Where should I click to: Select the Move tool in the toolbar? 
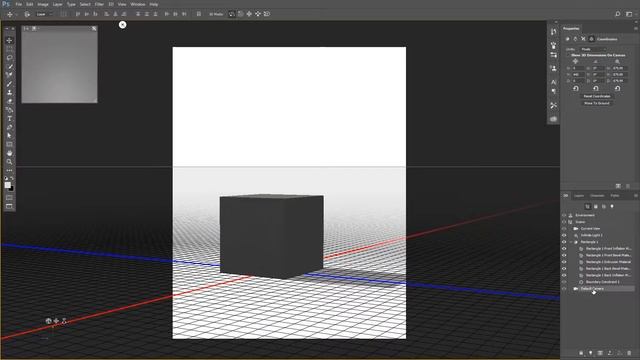9,40
